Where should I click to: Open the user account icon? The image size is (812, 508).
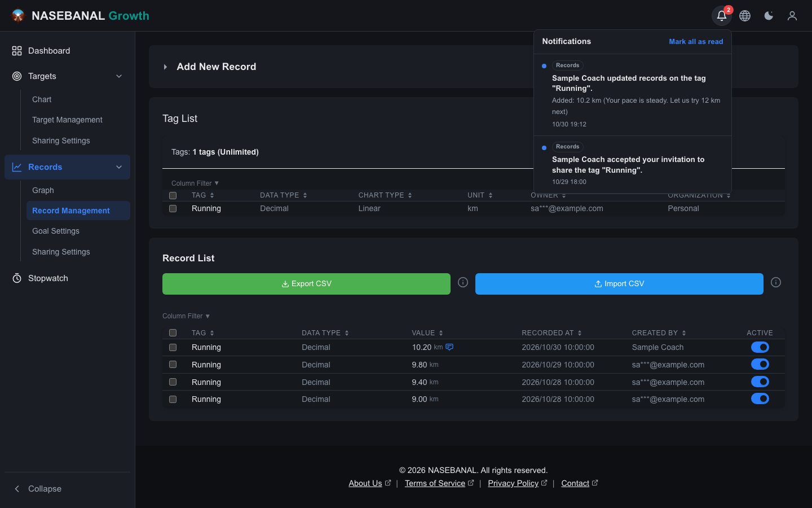(x=792, y=16)
